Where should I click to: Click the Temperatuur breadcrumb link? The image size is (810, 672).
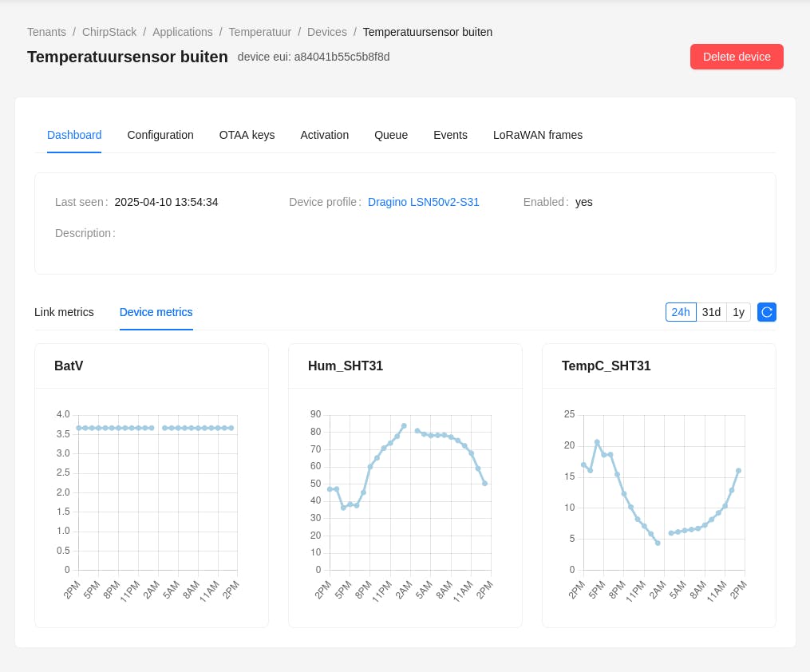pyautogui.click(x=260, y=32)
